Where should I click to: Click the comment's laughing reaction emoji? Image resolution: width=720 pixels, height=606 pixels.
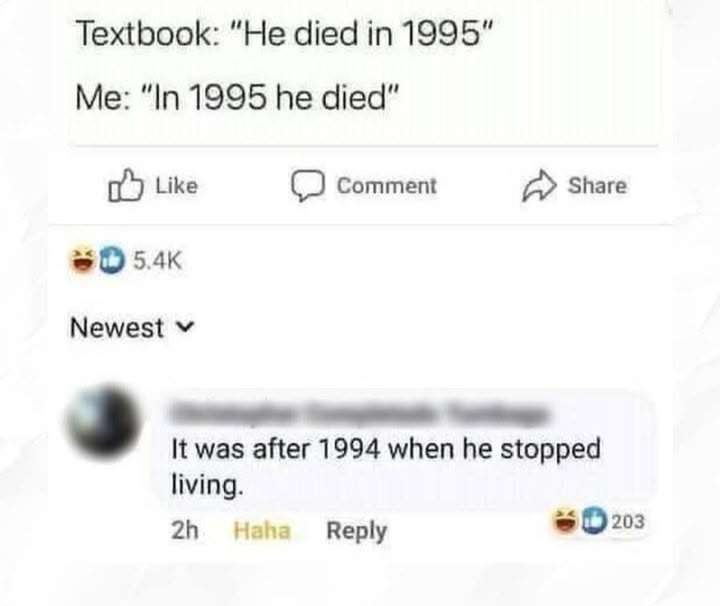[565, 521]
